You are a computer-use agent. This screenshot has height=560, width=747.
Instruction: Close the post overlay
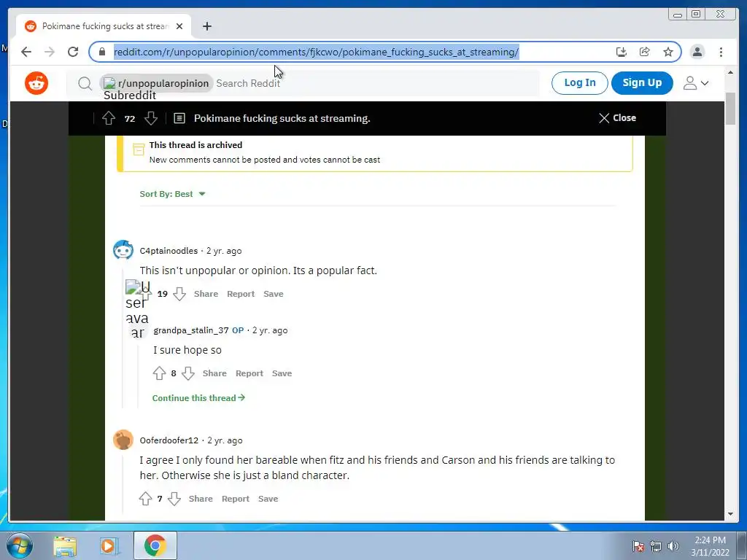click(x=617, y=118)
